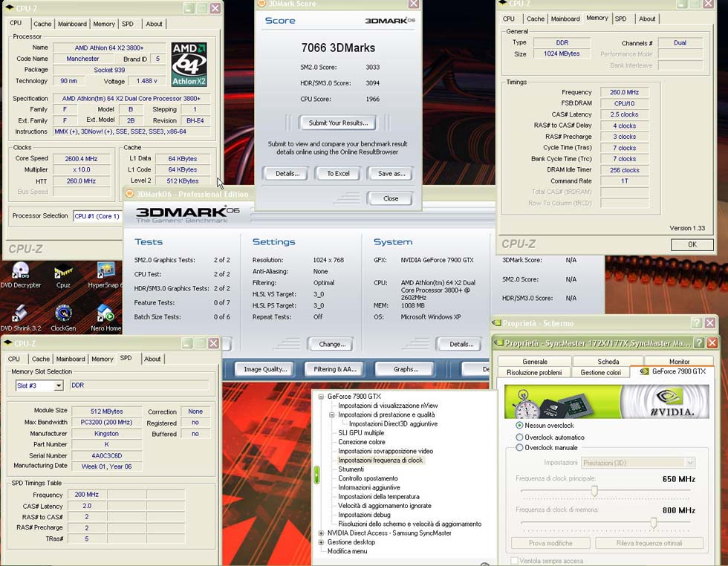
Task: Select Impostazioni della temperatura tree item
Action: click(x=378, y=496)
